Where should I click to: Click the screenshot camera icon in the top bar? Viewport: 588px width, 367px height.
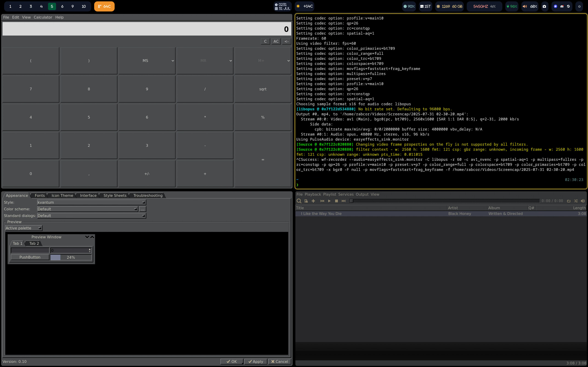544,7
